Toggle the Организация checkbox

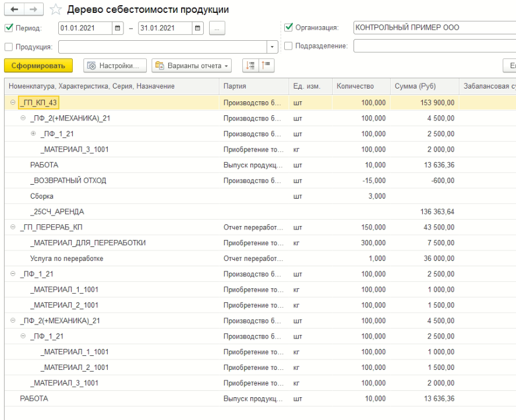pyautogui.click(x=288, y=27)
